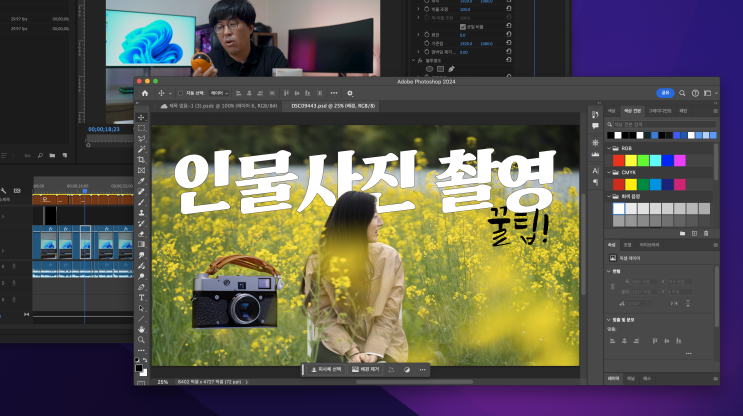Click the Select Subject button in contextual bar
The height and width of the screenshot is (416, 743).
tap(326, 370)
